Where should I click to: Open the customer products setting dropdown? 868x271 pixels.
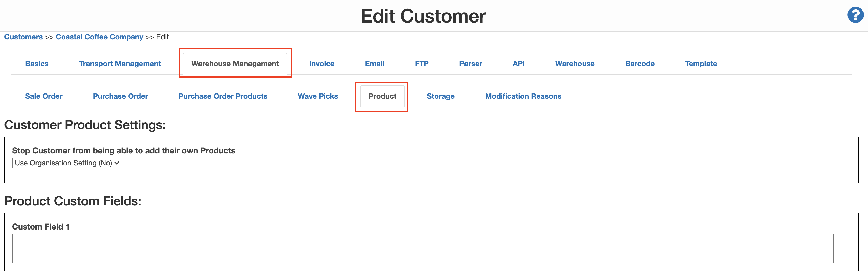[67, 163]
